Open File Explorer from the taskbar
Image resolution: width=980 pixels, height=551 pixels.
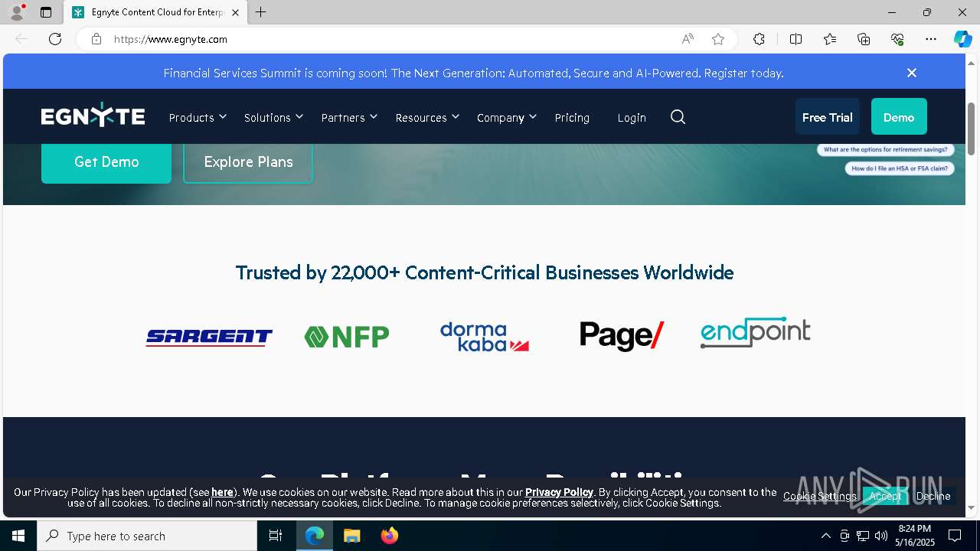(351, 536)
